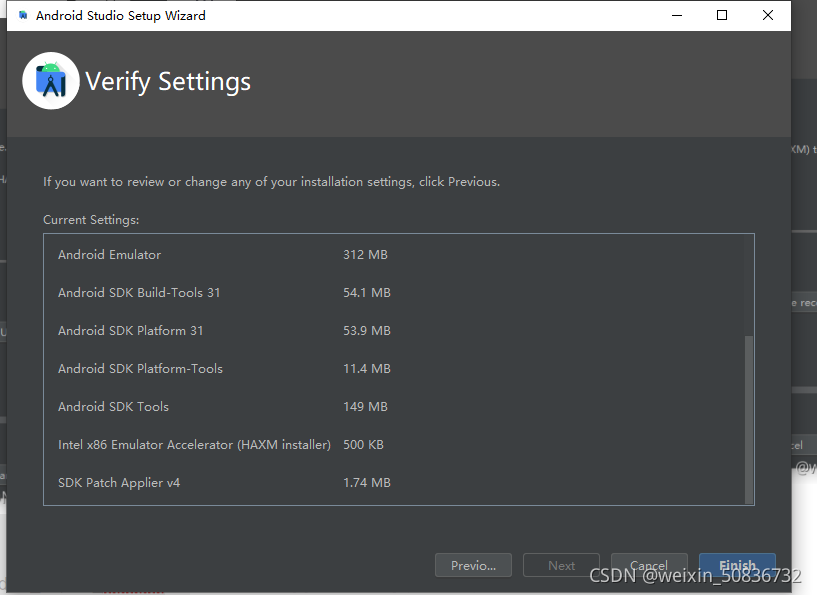
Task: Click the review installation settings instruction text
Action: (x=271, y=182)
